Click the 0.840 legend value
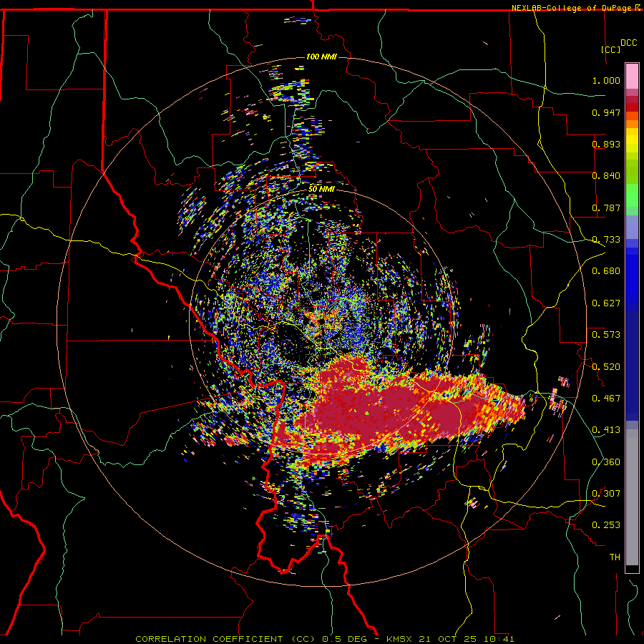This screenshot has width=644, height=644. (606, 176)
